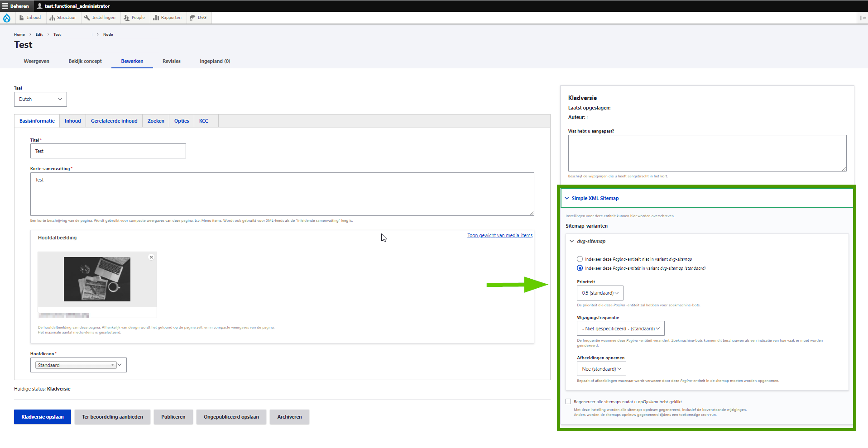Click the Kladversie opslaan button
The width and height of the screenshot is (868, 448).
click(x=43, y=417)
